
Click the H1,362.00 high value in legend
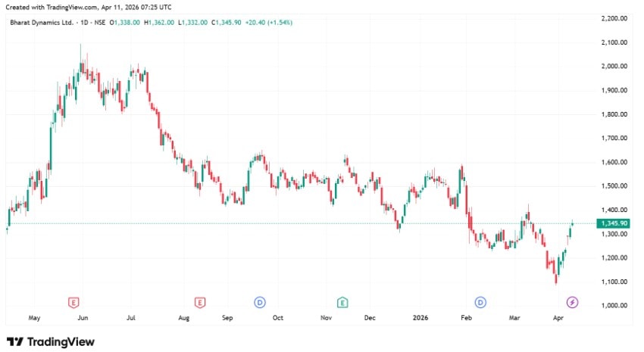[158, 23]
